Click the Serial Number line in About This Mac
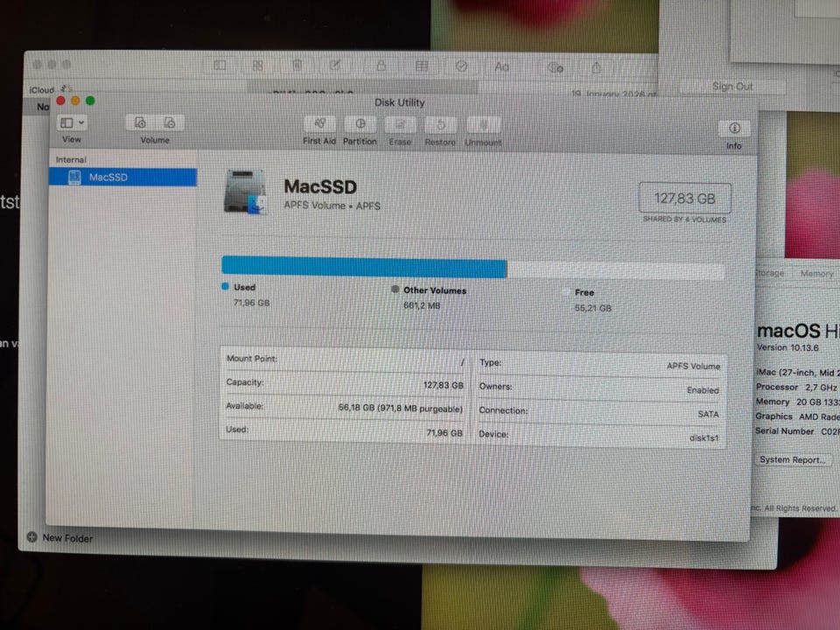 tap(798, 431)
